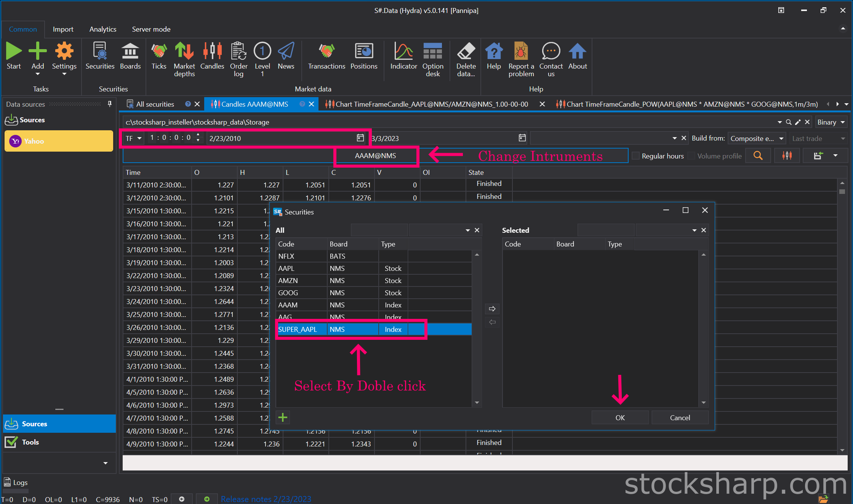Enable the Regular hours checkbox

click(x=635, y=156)
